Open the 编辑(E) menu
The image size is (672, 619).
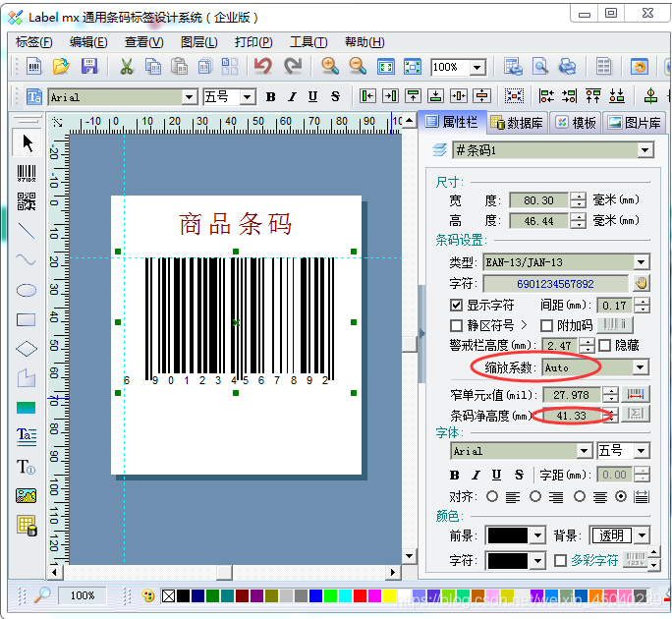(x=88, y=42)
